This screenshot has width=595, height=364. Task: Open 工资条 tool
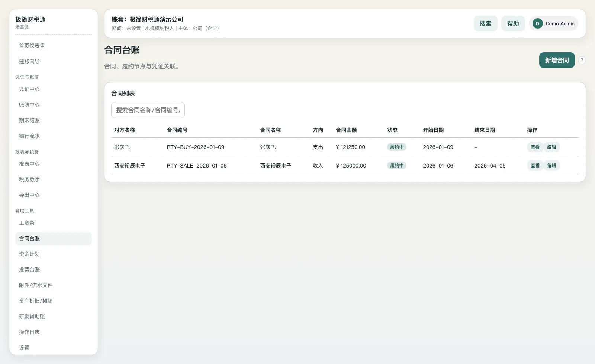pos(26,223)
